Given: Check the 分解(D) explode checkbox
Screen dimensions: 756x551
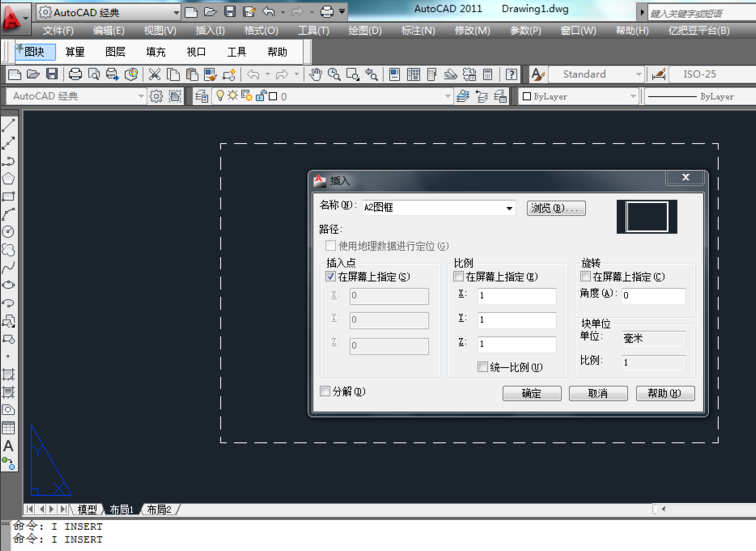Looking at the screenshot, I should [x=325, y=391].
